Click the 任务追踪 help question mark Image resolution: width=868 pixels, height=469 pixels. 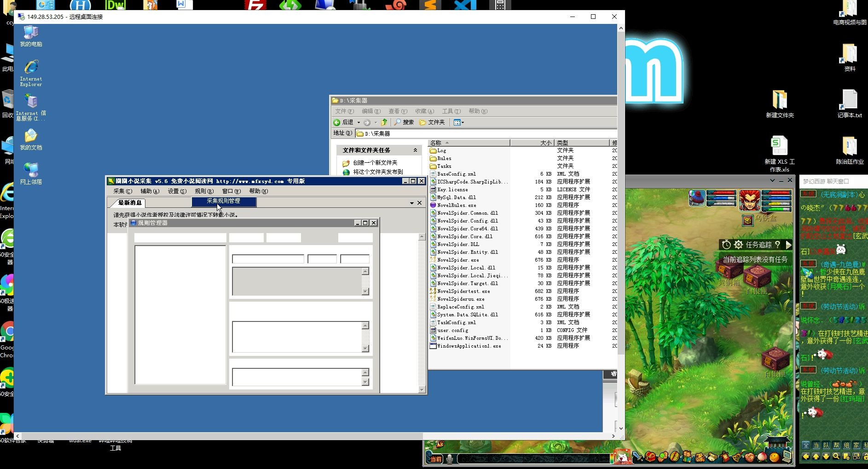777,245
